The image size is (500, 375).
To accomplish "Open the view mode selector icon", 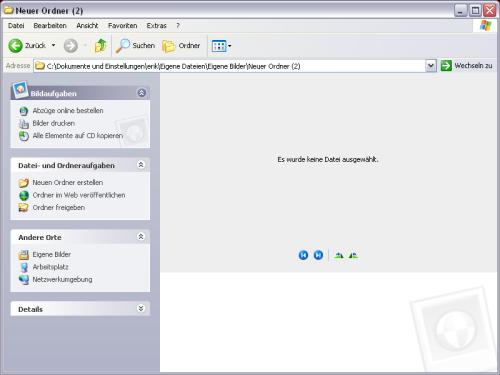I will [219, 46].
